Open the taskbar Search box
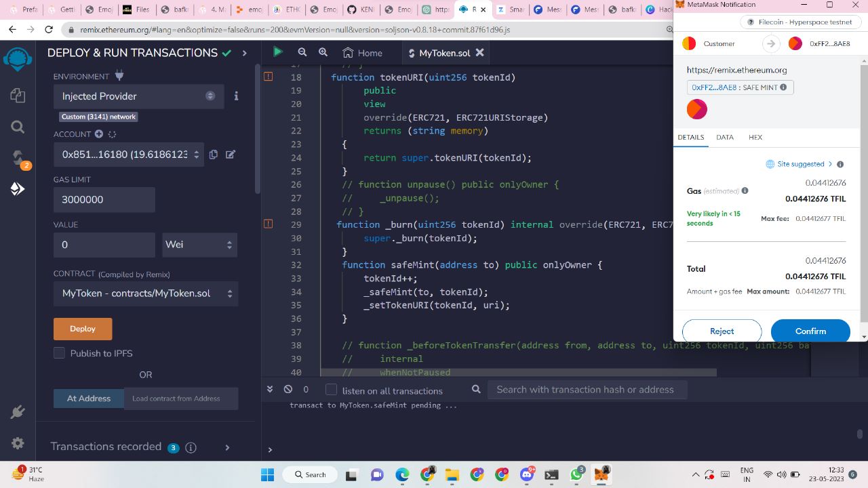868x488 pixels. [309, 474]
